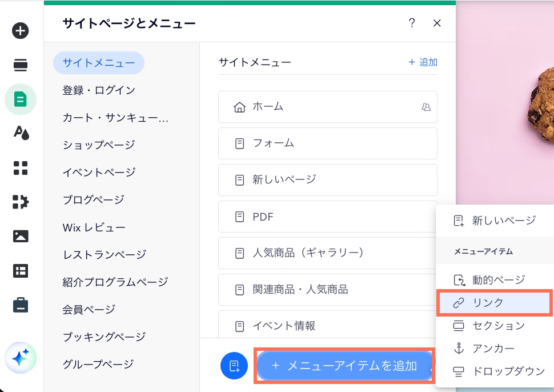Click the + 追加 link
Image resolution: width=554 pixels, height=392 pixels.
click(423, 62)
